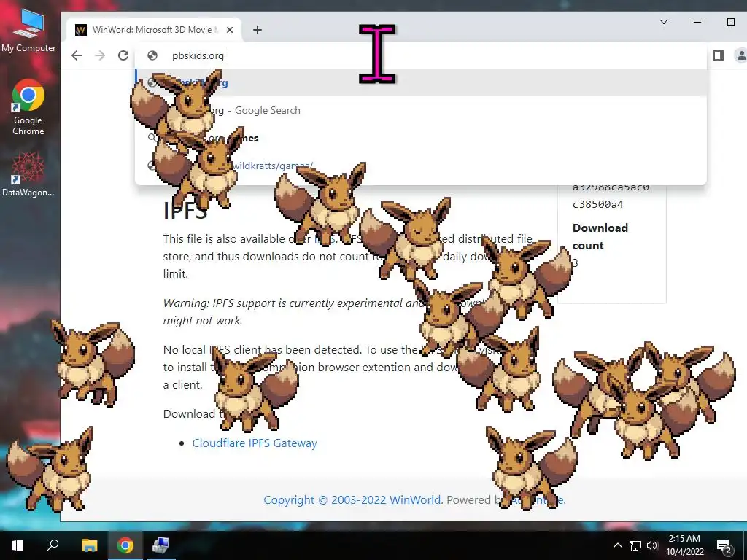Reload the current page

[x=123, y=55]
